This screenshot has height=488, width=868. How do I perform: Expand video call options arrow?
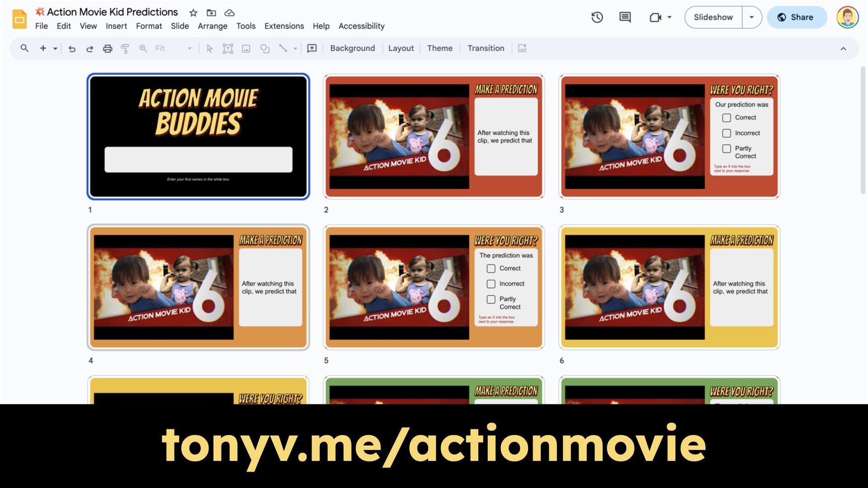point(670,17)
